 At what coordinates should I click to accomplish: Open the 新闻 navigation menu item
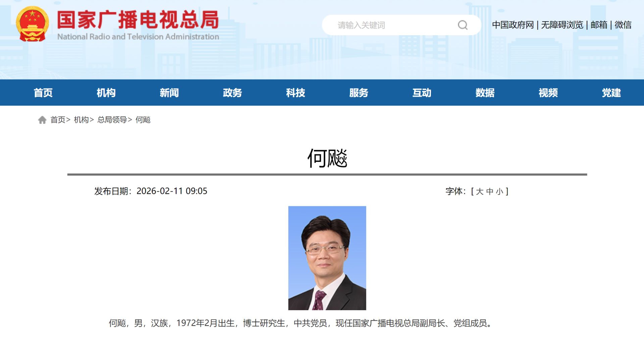click(169, 93)
